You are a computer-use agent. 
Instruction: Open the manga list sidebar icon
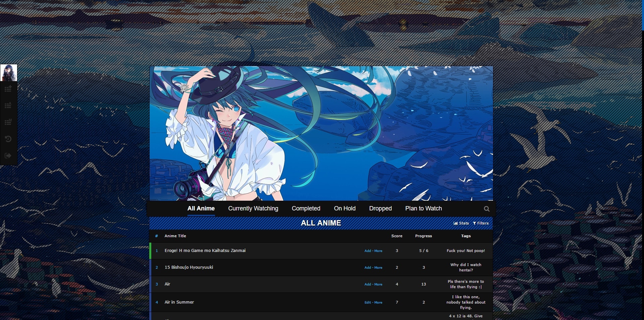[x=8, y=122]
